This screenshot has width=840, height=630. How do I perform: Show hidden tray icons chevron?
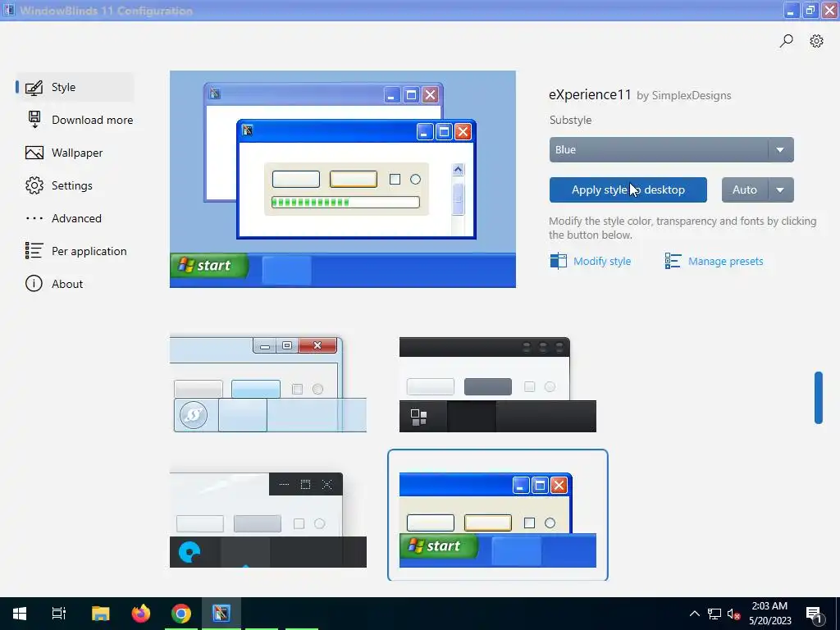click(694, 614)
